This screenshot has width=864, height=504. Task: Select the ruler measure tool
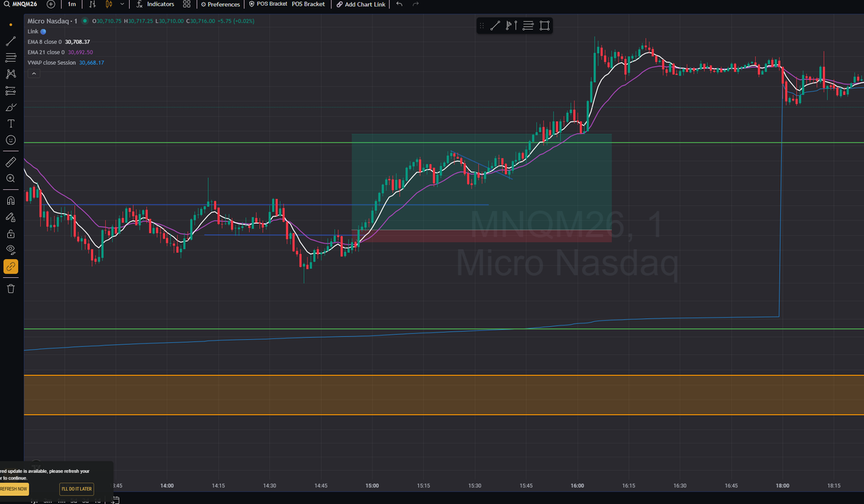pyautogui.click(x=11, y=162)
